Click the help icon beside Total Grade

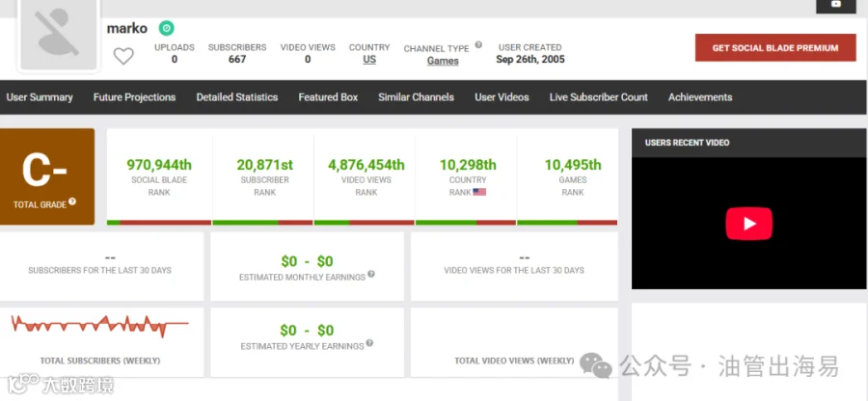72,201
